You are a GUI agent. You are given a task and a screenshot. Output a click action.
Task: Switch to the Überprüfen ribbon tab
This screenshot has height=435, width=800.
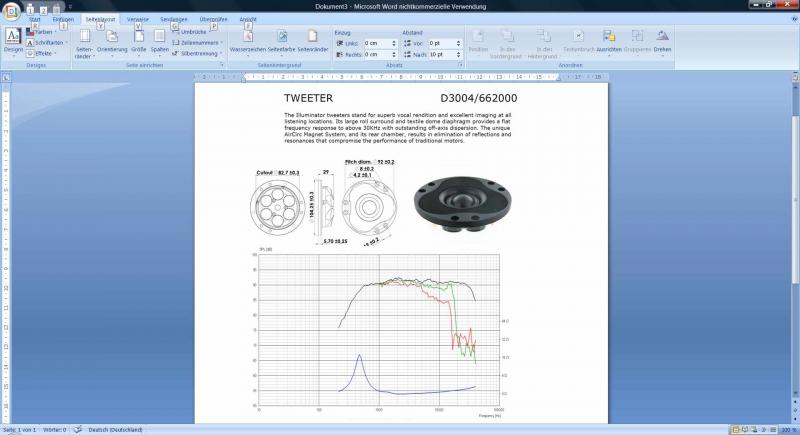click(x=213, y=19)
